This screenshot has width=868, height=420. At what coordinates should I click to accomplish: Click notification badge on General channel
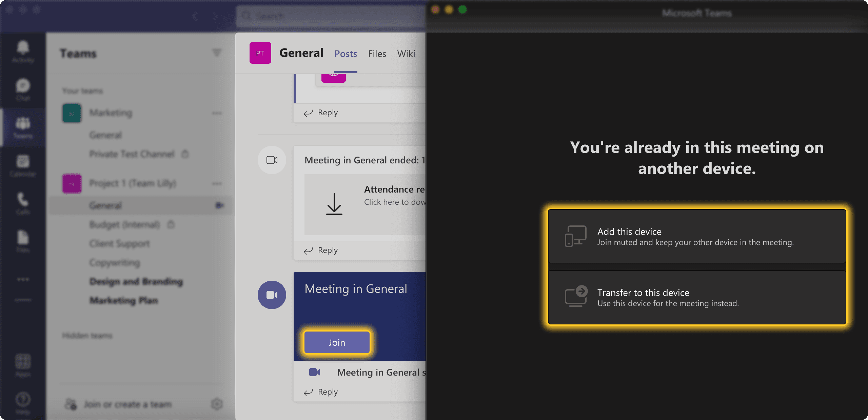point(220,204)
